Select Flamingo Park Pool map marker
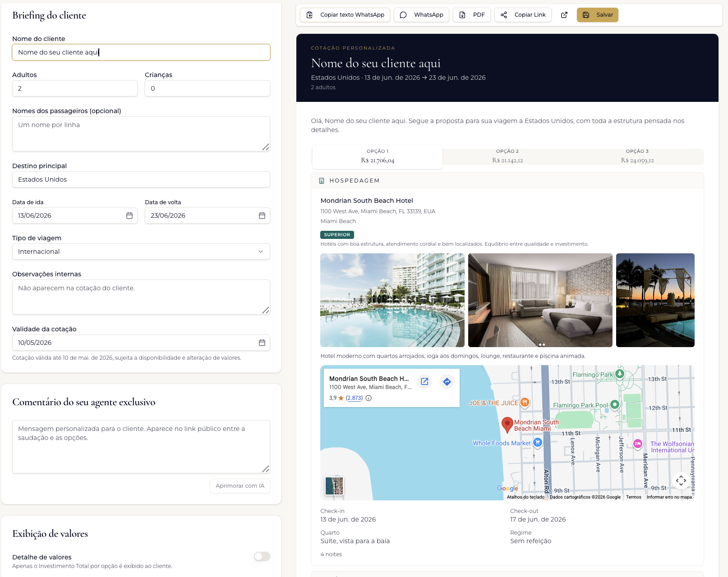Image resolution: width=728 pixels, height=577 pixels. tap(615, 405)
